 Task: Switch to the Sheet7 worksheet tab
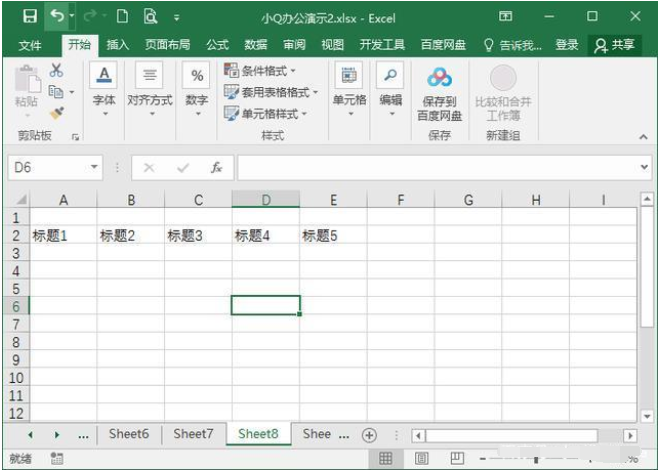pos(192,434)
